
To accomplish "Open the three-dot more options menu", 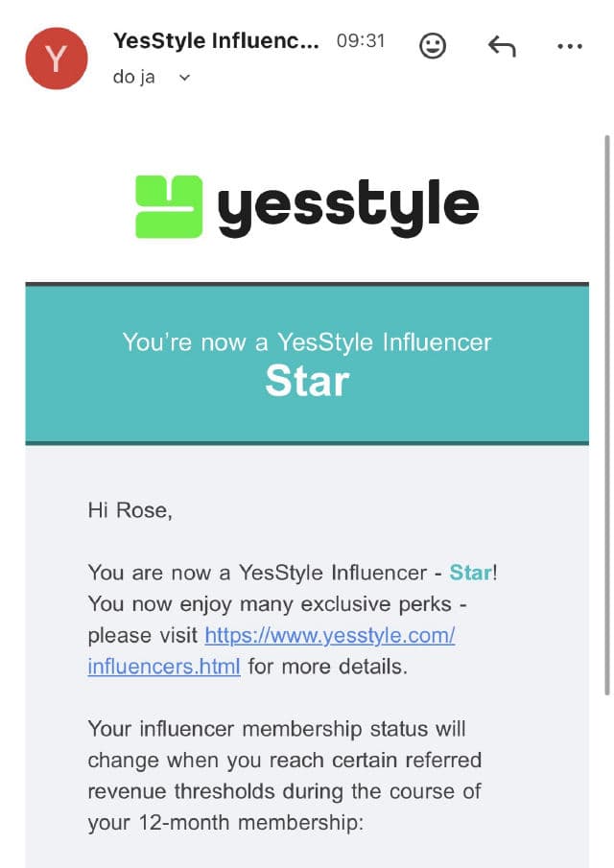I will 570,45.
